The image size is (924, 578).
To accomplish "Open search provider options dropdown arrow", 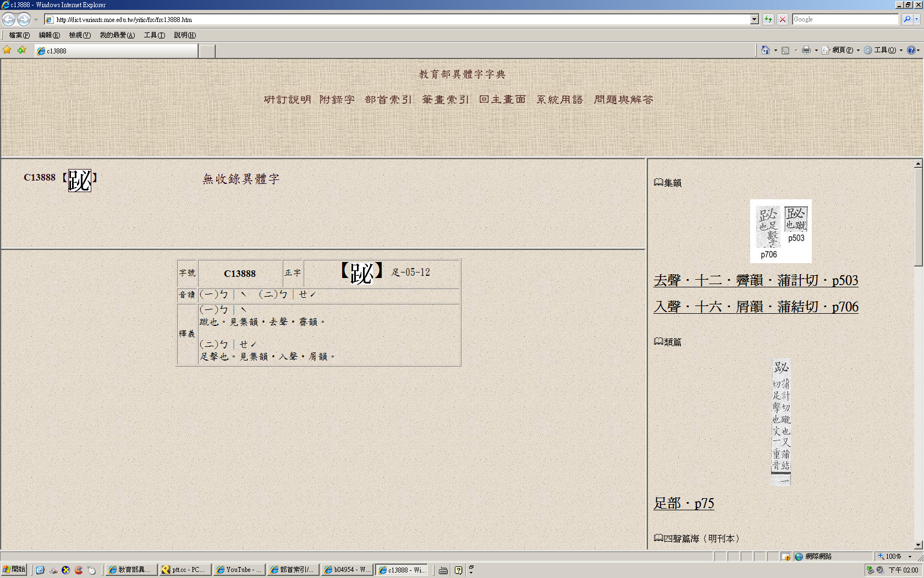I will click(x=917, y=19).
